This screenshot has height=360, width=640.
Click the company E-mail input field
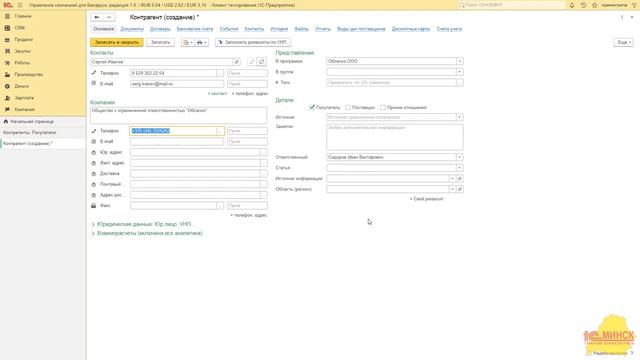(x=177, y=142)
